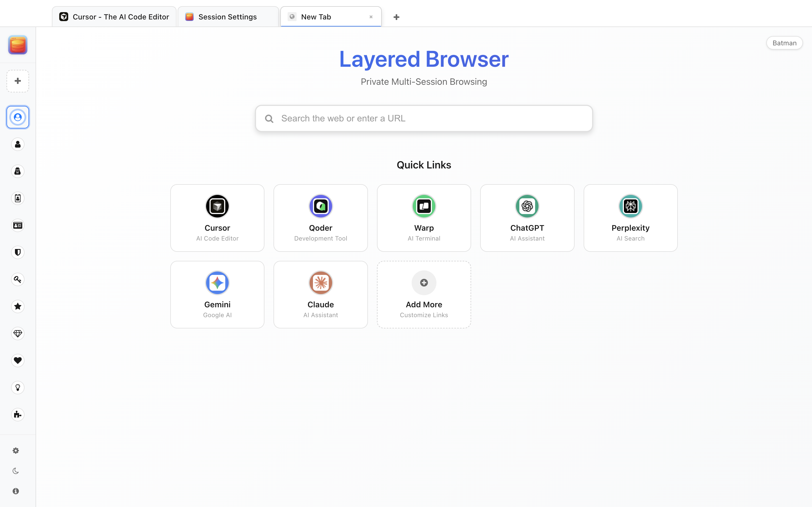The height and width of the screenshot is (507, 812).
Task: Open the Perplexity quick link
Action: pyautogui.click(x=630, y=218)
